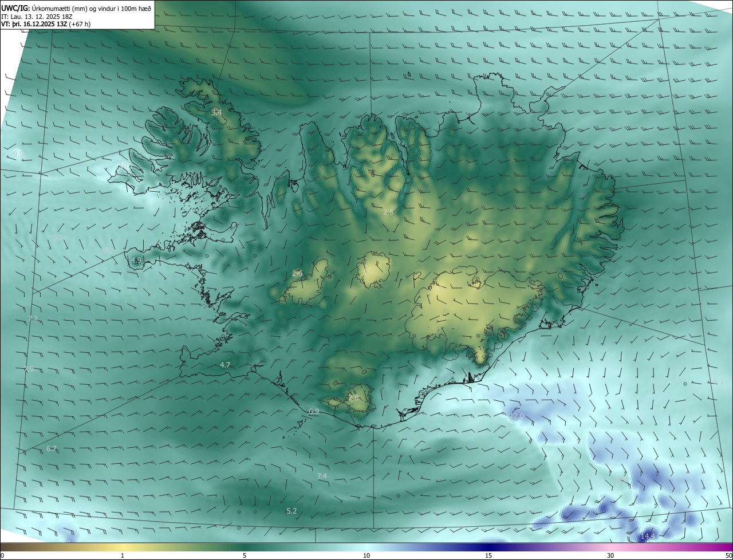Click the valid time line 'VT: þri. 16.12.2025 13Z'
The height and width of the screenshot is (560, 733).
click(x=34, y=24)
